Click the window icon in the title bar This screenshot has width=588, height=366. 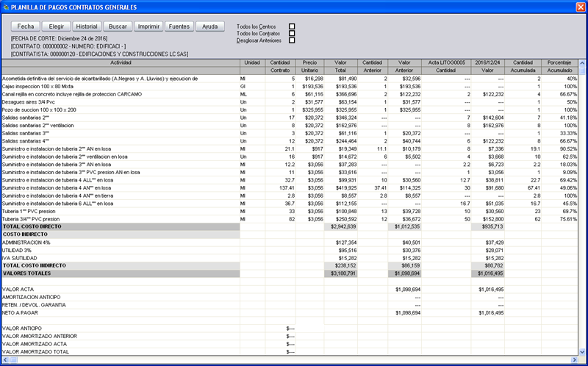[x=6, y=7]
